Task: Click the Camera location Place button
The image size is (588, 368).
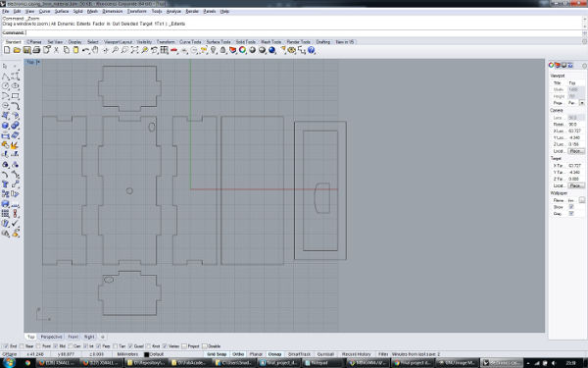Action: 576,151
